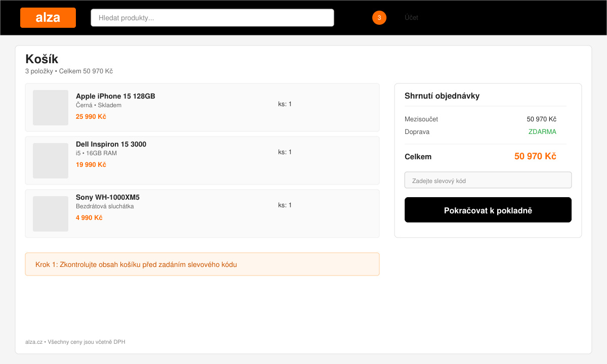
Task: Click the Pokračovat k pokladně button
Action: (x=488, y=210)
